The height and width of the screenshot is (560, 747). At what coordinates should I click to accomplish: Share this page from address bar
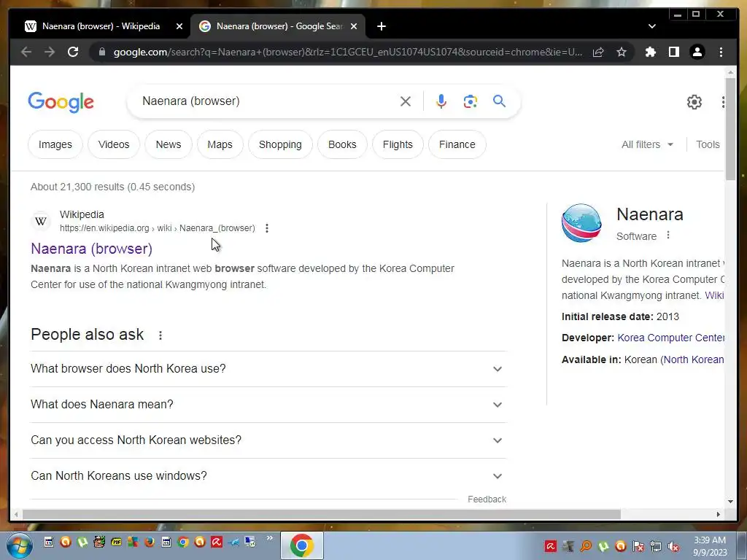[x=598, y=52]
